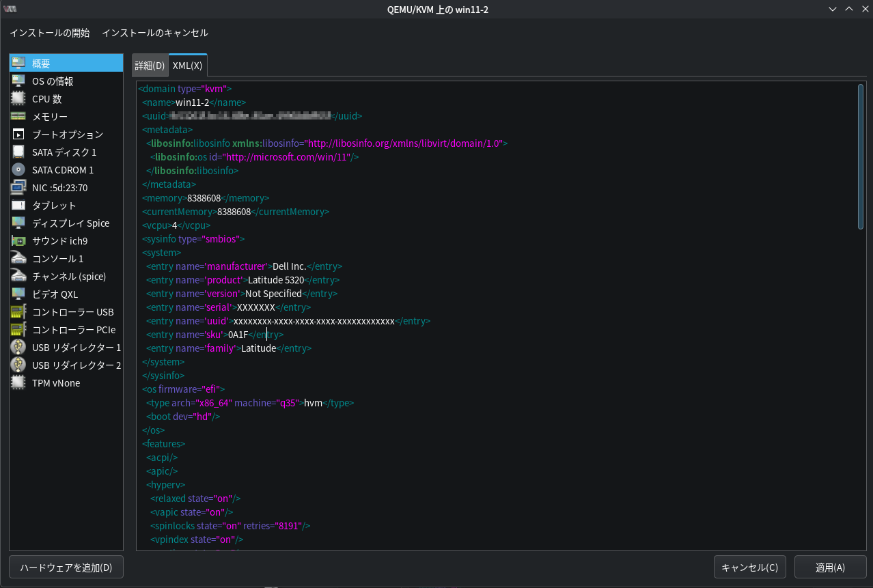The image size is (873, 588).
Task: Switch to the 詳細(D) tab
Action: (x=150, y=66)
